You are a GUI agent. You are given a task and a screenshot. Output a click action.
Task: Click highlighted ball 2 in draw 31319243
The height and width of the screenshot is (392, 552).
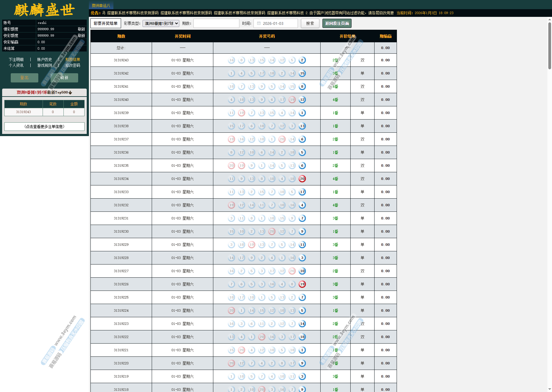302,60
